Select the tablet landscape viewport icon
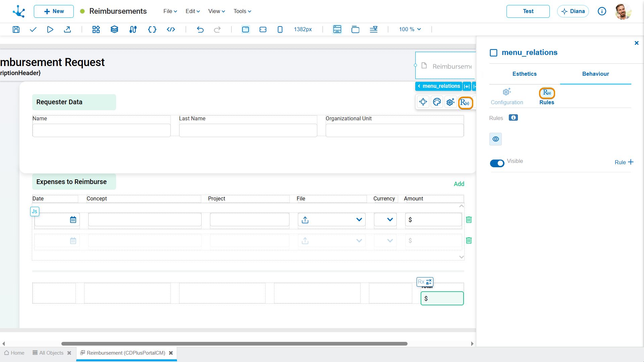The width and height of the screenshot is (644, 362). [x=263, y=29]
